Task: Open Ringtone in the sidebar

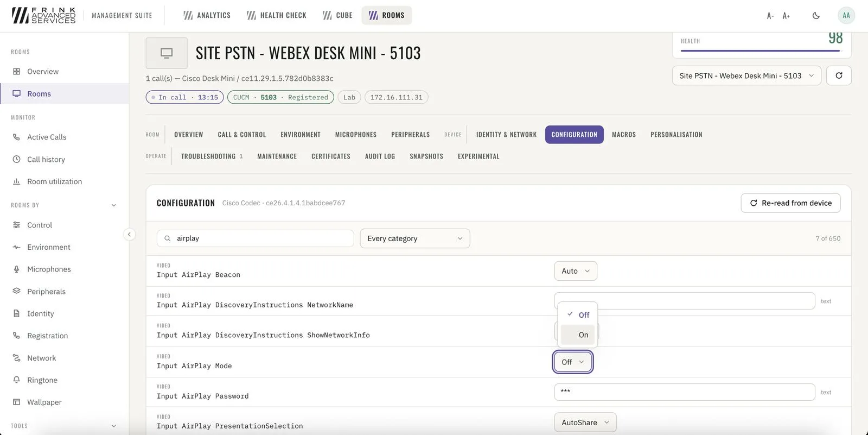Action: coord(65,380)
